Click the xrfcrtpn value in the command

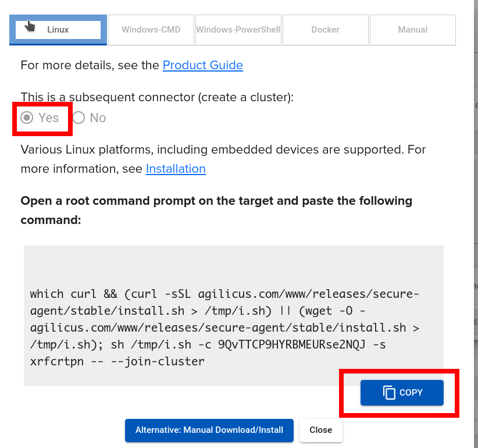[56, 361]
